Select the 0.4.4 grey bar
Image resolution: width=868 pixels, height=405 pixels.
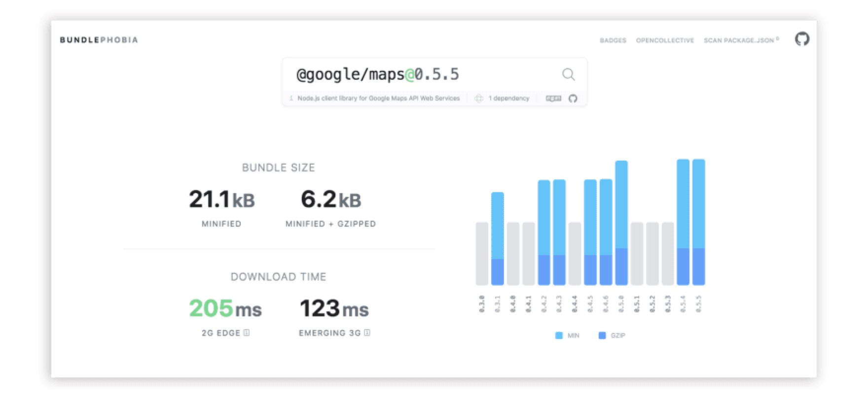coord(575,254)
